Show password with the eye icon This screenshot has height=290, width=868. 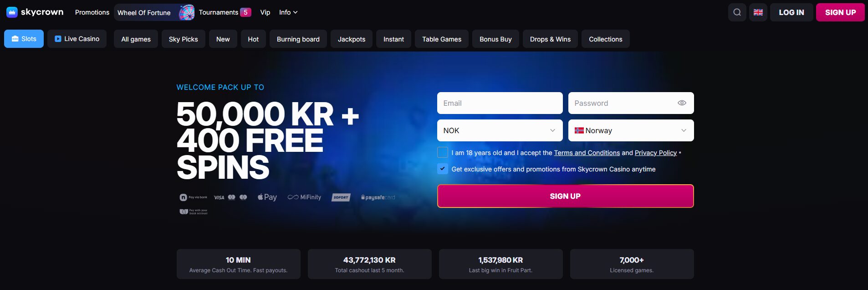682,103
